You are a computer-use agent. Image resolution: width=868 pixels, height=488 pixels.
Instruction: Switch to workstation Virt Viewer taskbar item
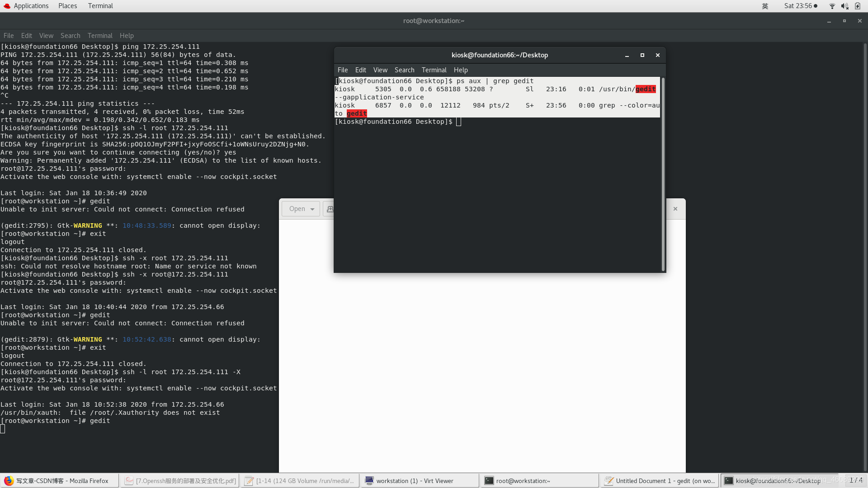[x=420, y=481]
